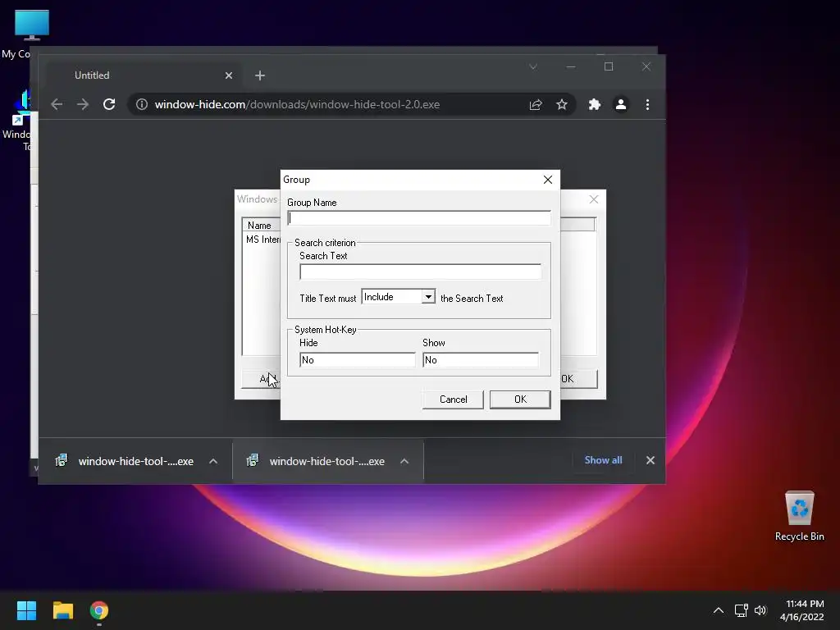Click into the Search Text field
The width and height of the screenshot is (840, 630).
(421, 272)
